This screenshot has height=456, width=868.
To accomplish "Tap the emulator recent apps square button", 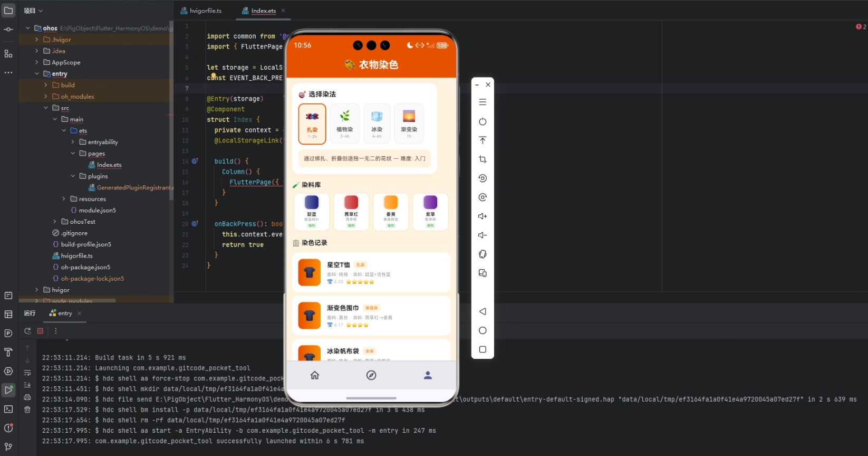I will pyautogui.click(x=483, y=349).
